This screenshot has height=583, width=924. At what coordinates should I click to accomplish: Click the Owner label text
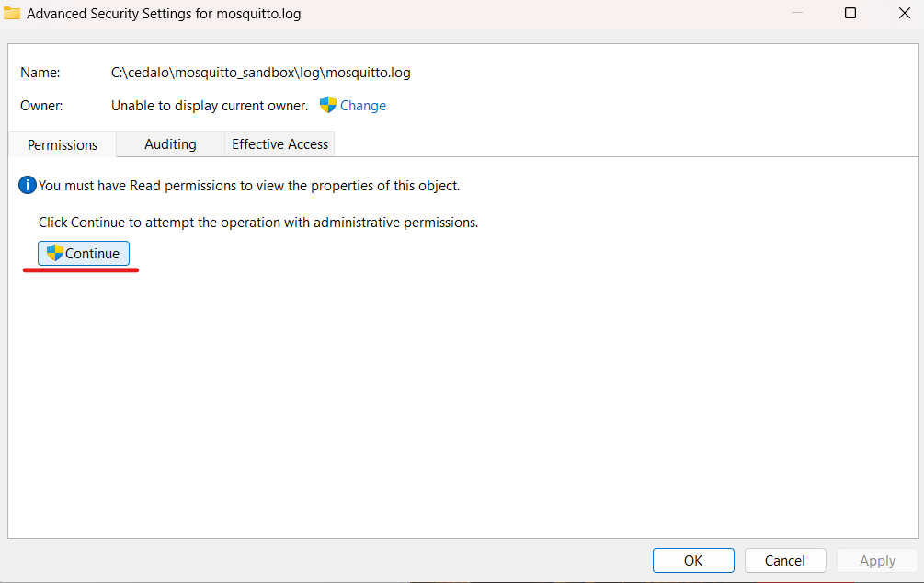pyautogui.click(x=40, y=105)
